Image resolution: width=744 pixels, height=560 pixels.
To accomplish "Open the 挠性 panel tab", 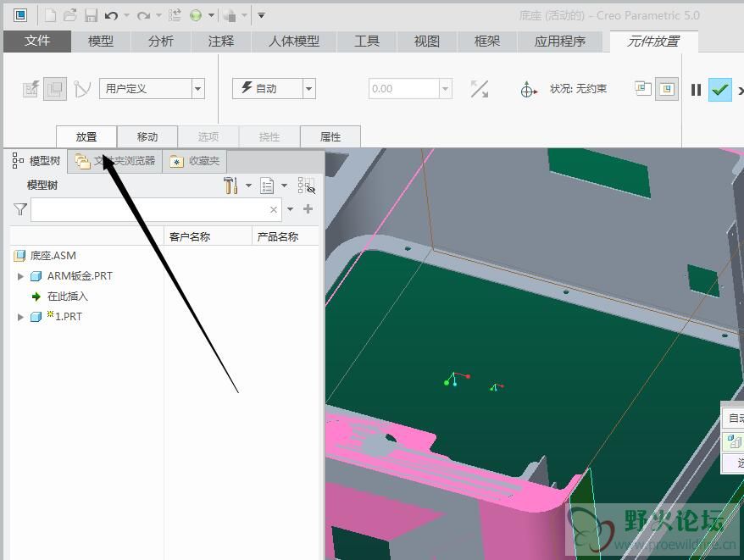I will [269, 136].
